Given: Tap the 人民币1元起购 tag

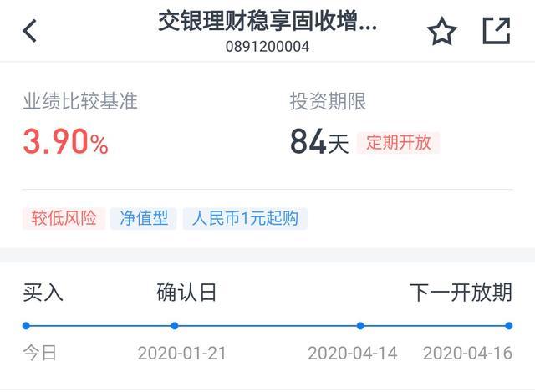Looking at the screenshot, I should (245, 218).
